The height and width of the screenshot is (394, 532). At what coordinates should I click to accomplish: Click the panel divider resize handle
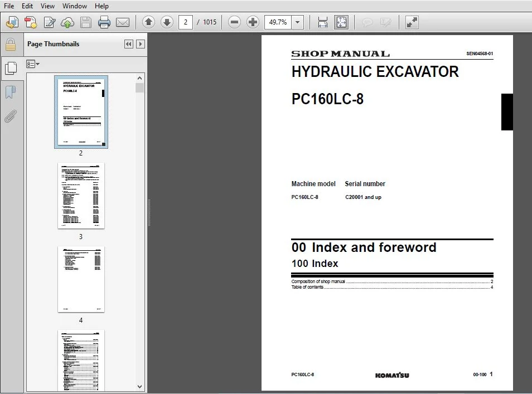(149, 212)
